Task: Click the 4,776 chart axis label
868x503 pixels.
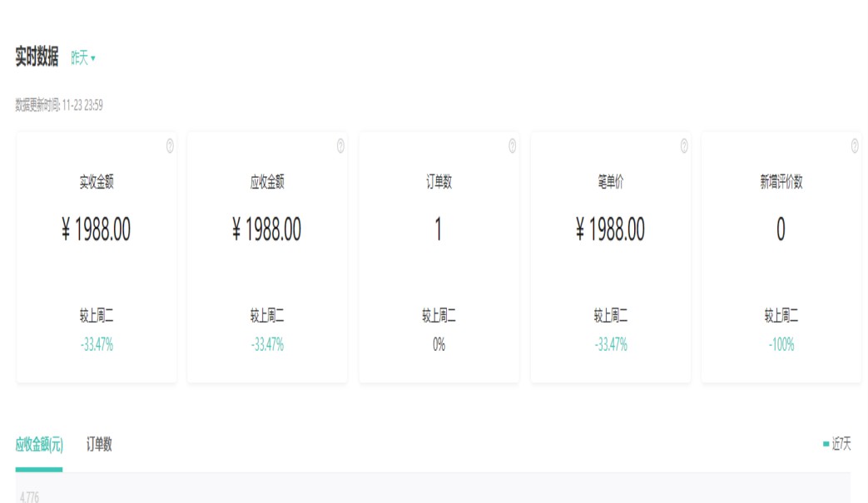Action: (29, 497)
